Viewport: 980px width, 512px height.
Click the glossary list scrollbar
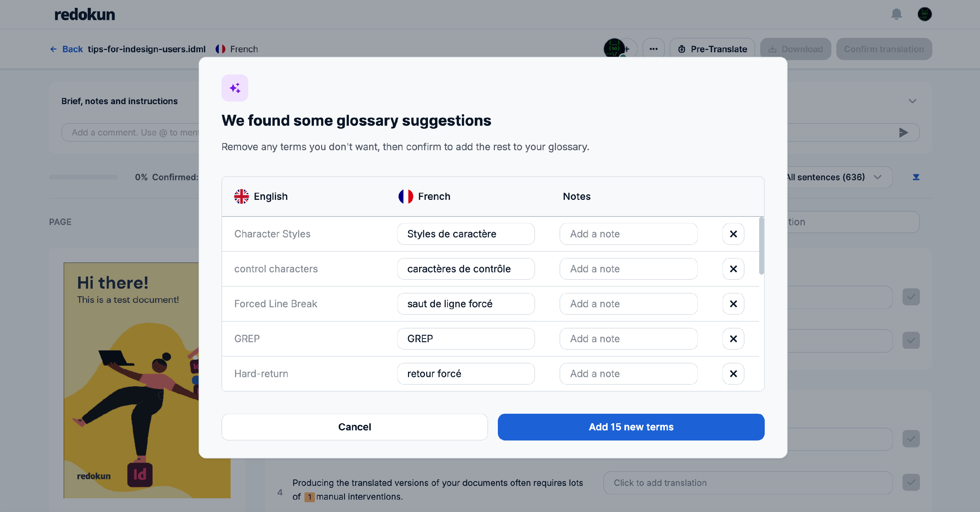click(x=761, y=246)
